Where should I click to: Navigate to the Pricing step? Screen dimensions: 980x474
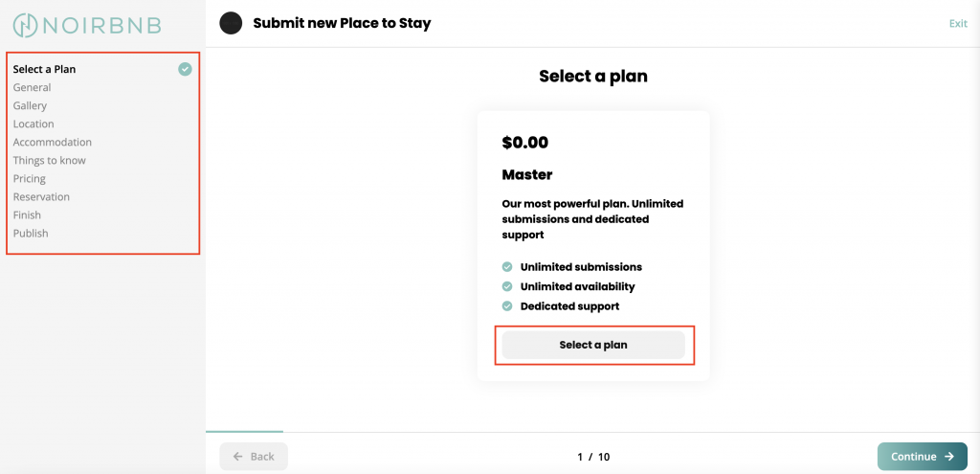(x=30, y=179)
